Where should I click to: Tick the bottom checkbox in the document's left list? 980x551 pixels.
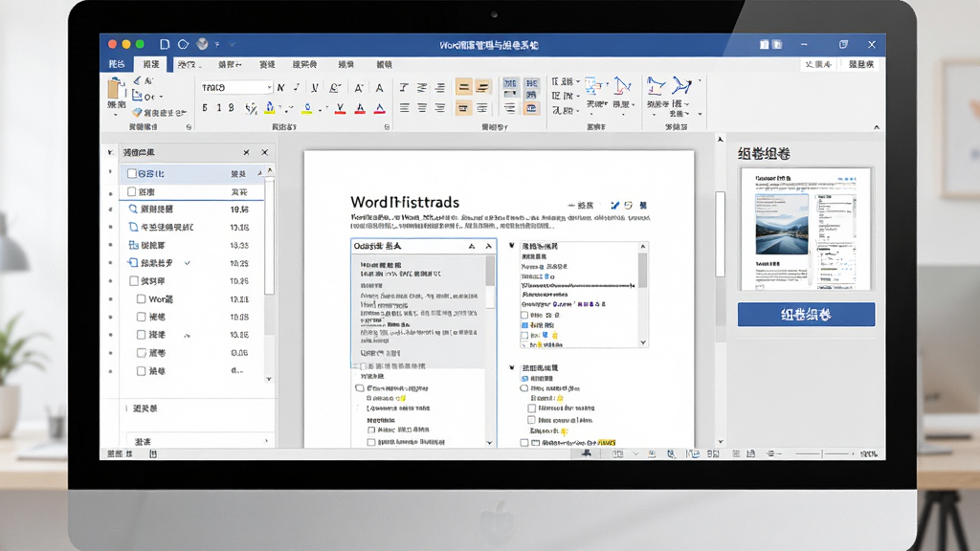click(x=371, y=442)
